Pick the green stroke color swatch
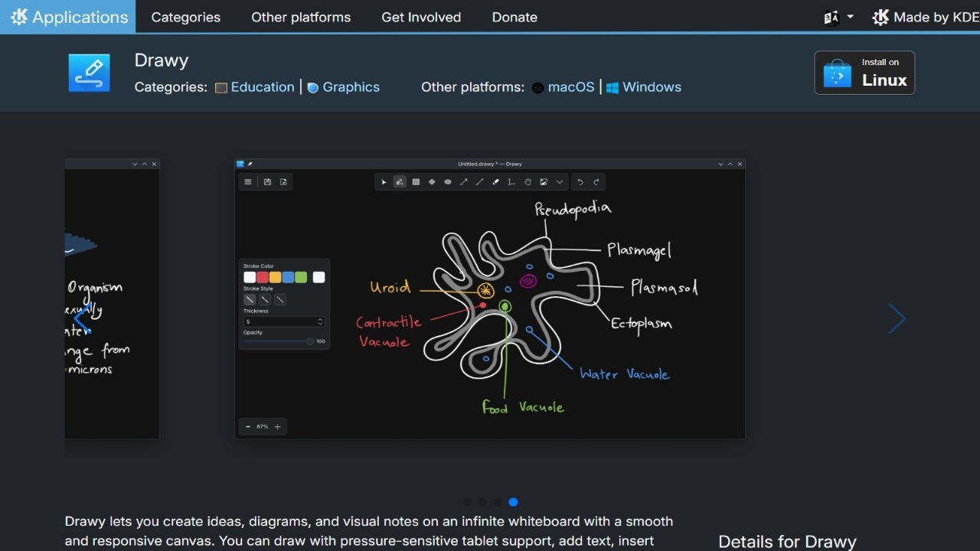980x551 pixels. click(x=301, y=277)
